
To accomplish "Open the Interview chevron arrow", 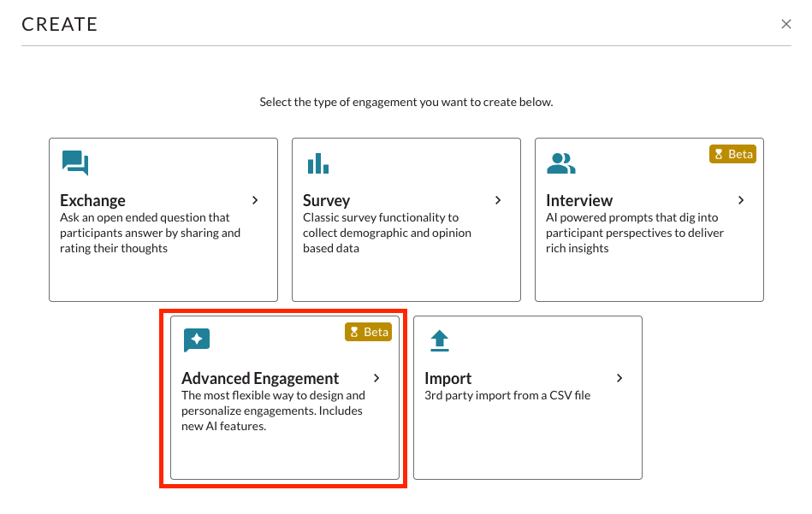I will [x=740, y=200].
